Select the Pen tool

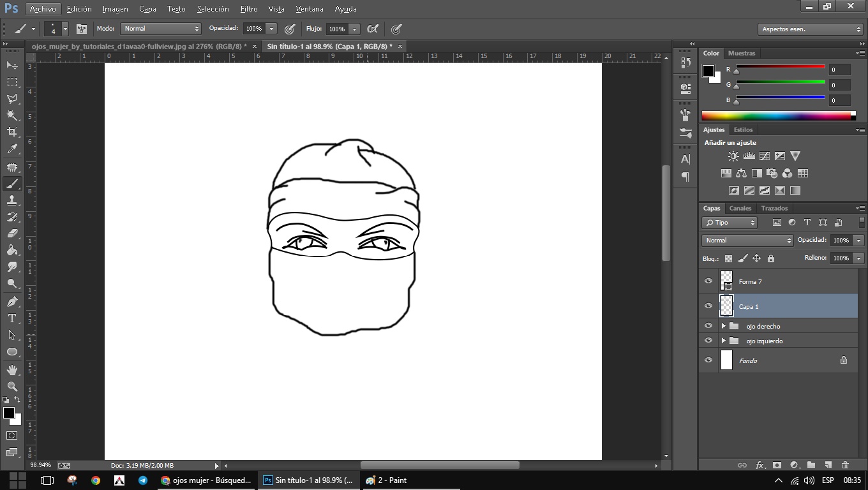(12, 301)
